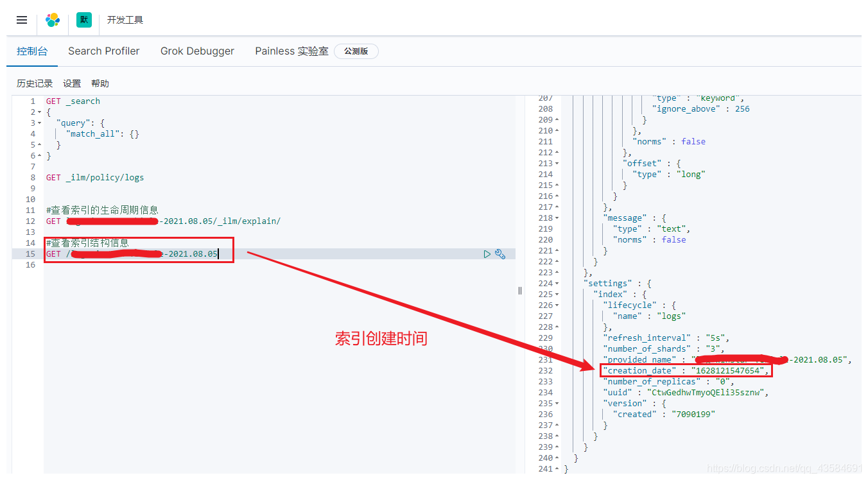Collapse the "index" block on line 225
The height and width of the screenshot is (480, 868).
coord(557,295)
